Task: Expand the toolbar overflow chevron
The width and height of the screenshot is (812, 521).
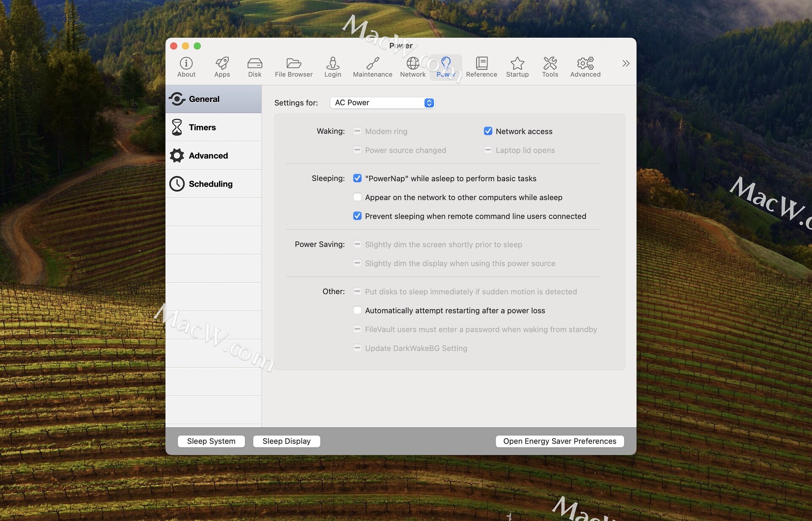Action: coord(625,63)
